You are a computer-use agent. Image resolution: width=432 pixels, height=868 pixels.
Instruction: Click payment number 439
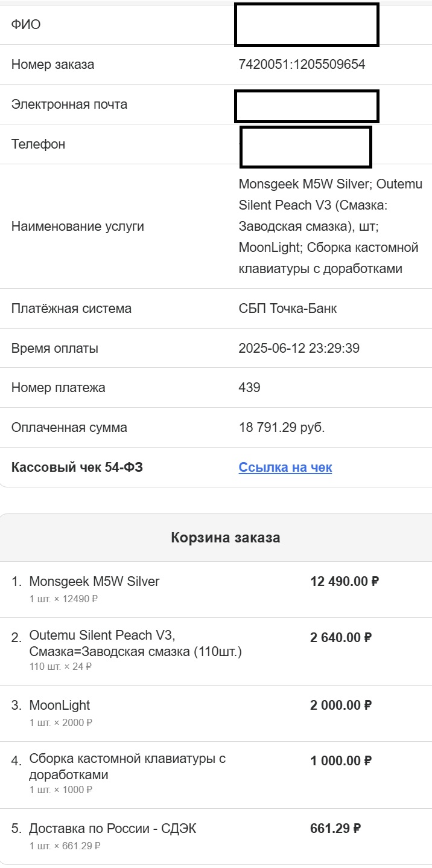click(x=250, y=388)
